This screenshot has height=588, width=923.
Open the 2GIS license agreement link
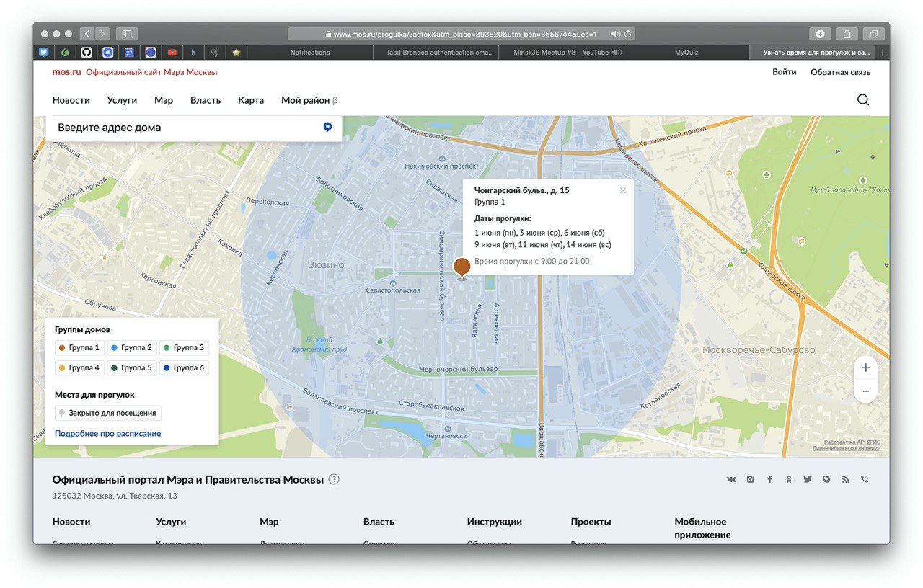tap(847, 448)
